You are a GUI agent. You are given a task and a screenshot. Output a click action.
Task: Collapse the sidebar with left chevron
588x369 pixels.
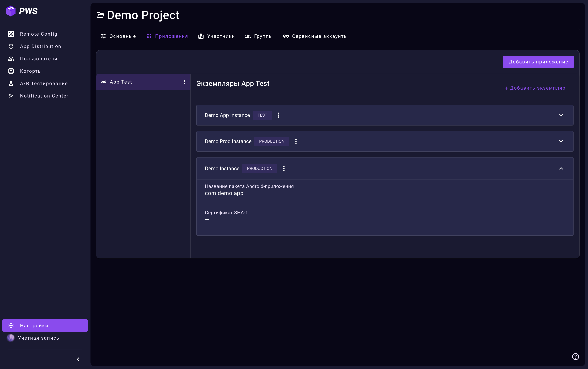click(78, 359)
